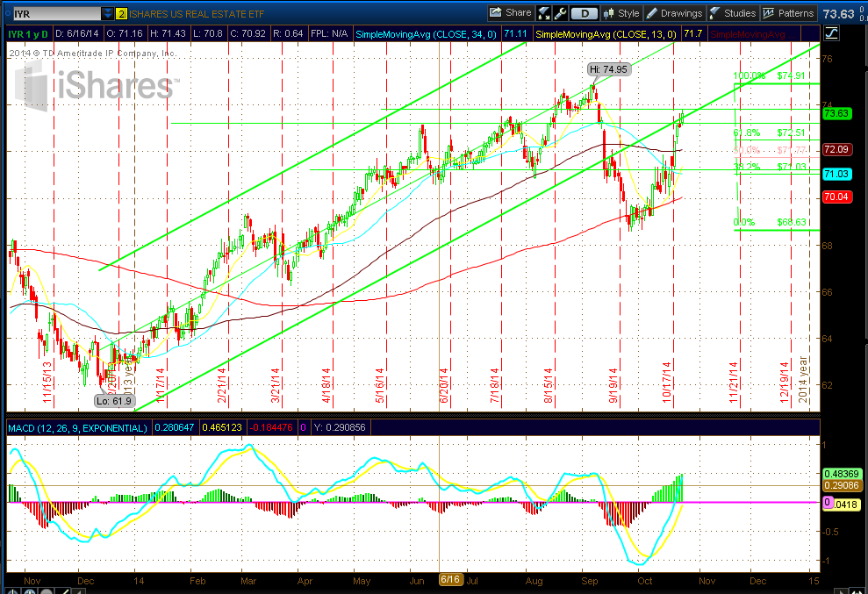The image size is (868, 594).
Task: Click the 'L: 70.8' low readout
Action: pos(208,33)
